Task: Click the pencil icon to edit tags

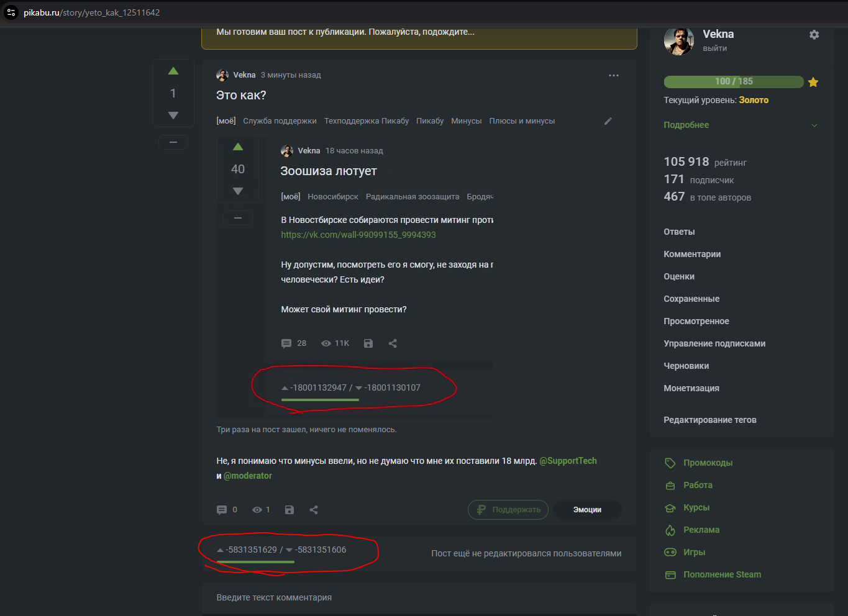Action: tap(608, 121)
